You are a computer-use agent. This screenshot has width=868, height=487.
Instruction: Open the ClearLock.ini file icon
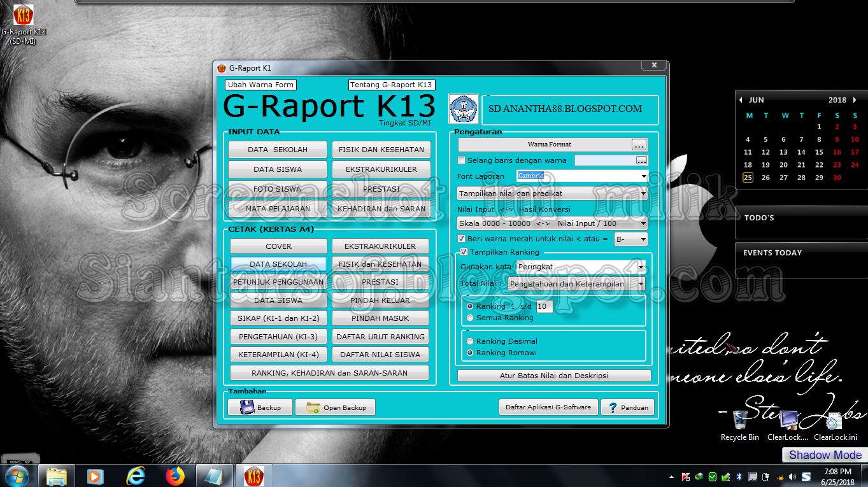coord(835,425)
